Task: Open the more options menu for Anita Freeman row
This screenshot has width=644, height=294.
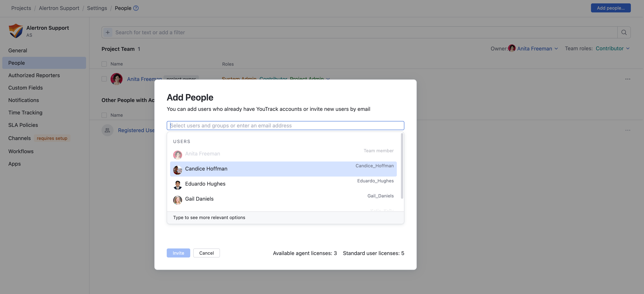Action: coord(627,79)
